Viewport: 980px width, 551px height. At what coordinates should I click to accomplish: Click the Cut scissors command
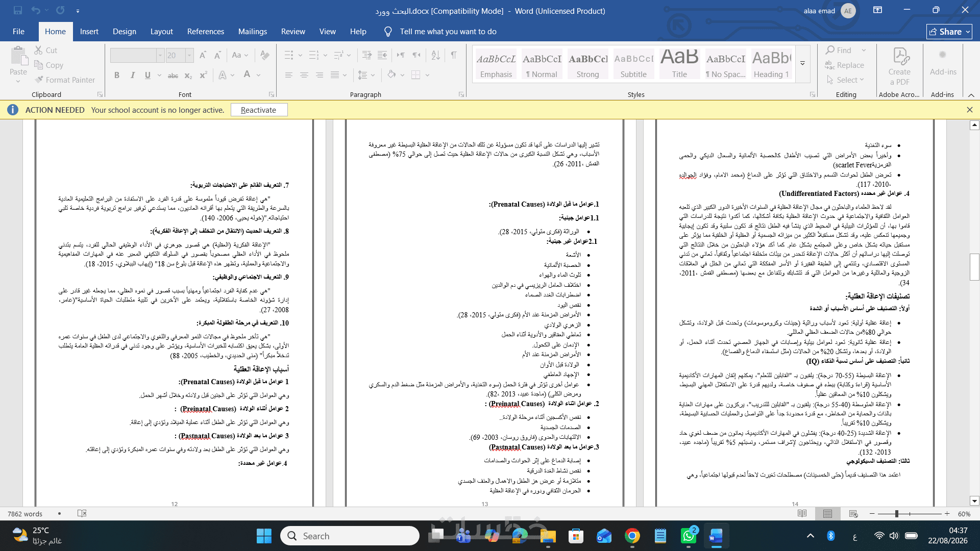(x=46, y=50)
